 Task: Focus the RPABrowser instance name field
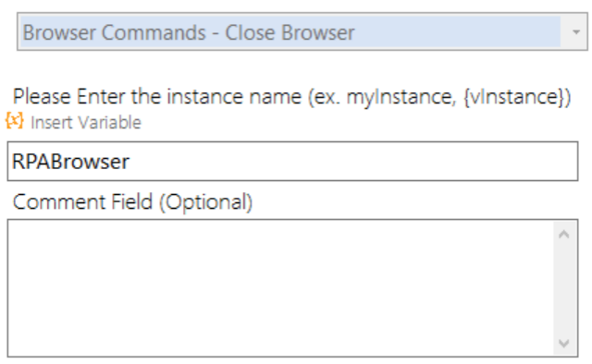coord(292,162)
